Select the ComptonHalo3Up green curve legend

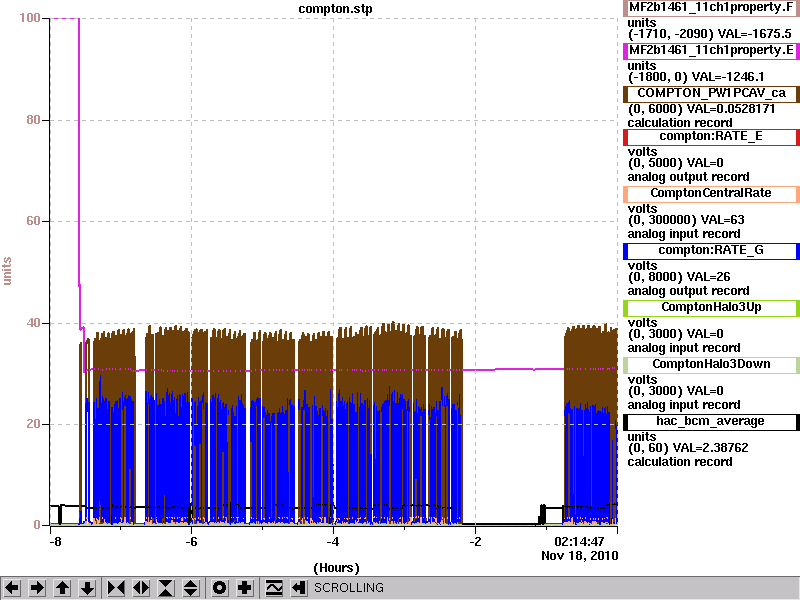coord(711,307)
